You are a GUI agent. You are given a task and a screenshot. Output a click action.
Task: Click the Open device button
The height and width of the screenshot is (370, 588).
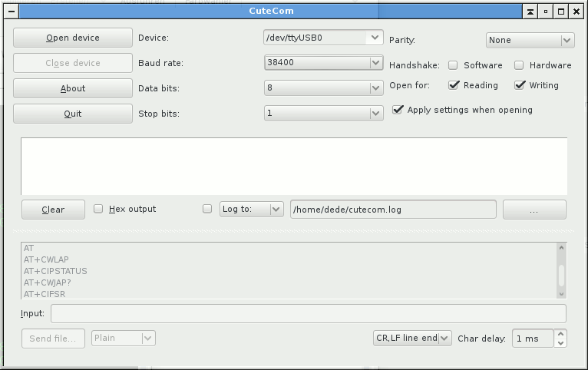click(x=73, y=38)
